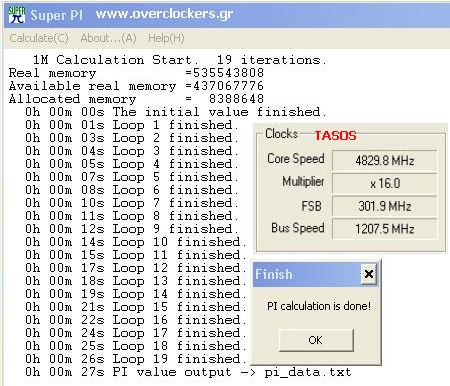Image resolution: width=450 pixels, height=386 pixels.
Task: Click the 'Bus Speed' label
Action: pyautogui.click(x=298, y=228)
